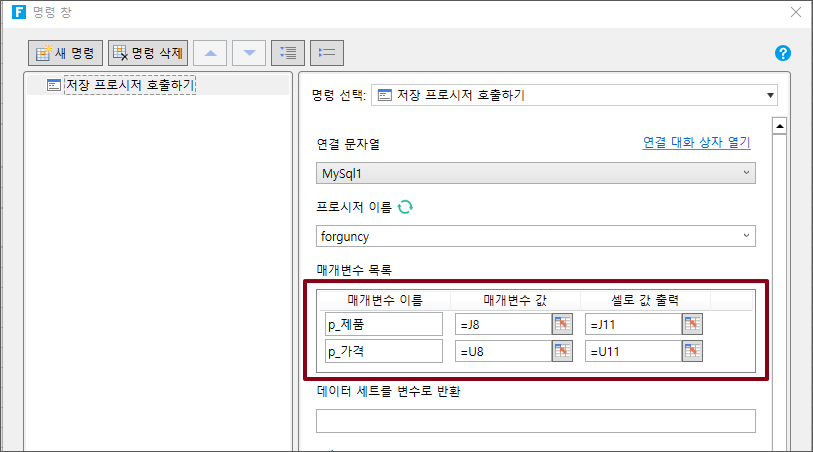Click the indent command list icon
The height and width of the screenshot is (452, 813).
pos(288,52)
